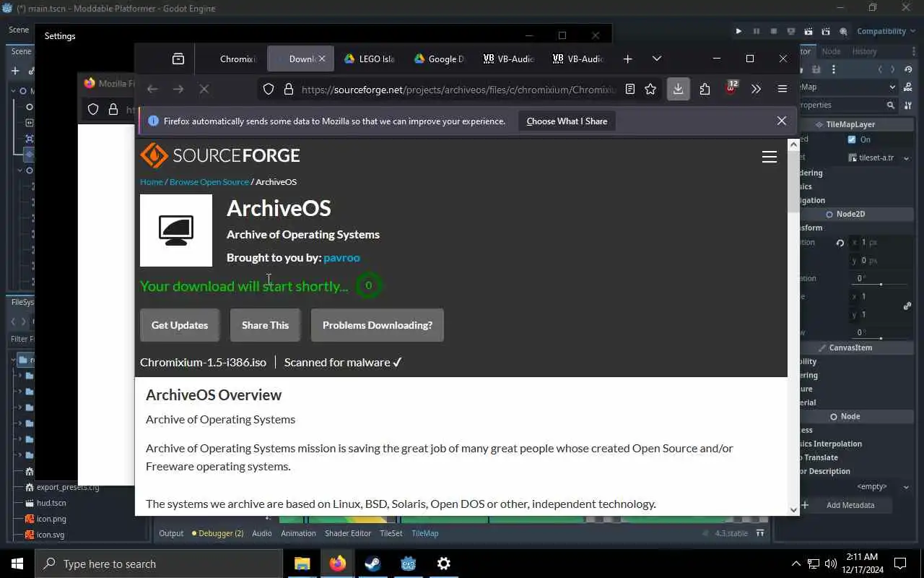
Task: Run the current scene in Godot
Action: click(808, 31)
